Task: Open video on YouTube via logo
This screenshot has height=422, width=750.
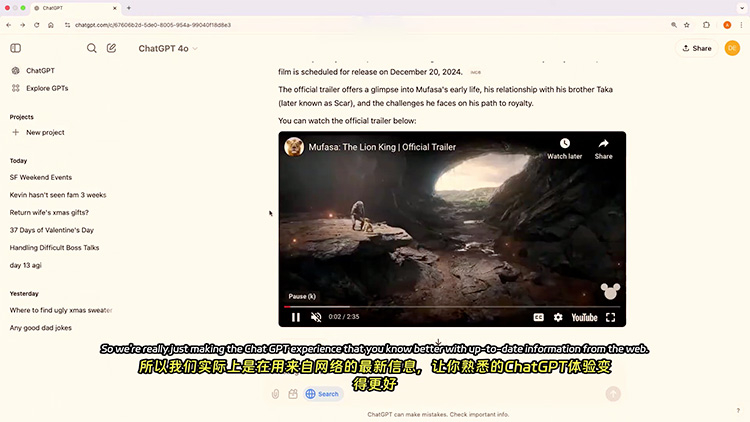Action: pyautogui.click(x=584, y=317)
